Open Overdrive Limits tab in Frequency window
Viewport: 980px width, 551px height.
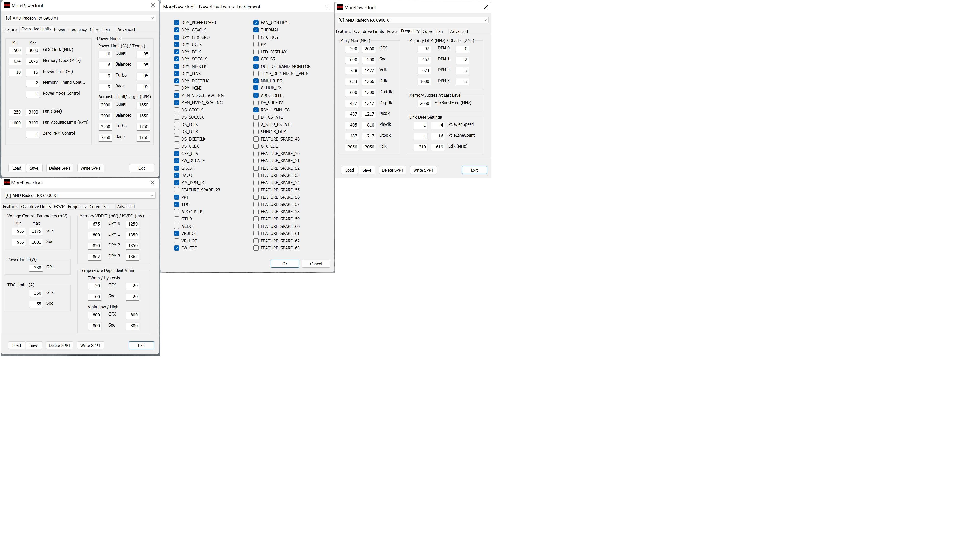click(369, 31)
